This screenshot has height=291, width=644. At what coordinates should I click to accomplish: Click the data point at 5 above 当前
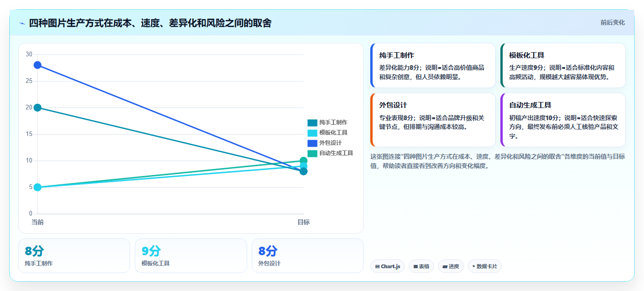(x=38, y=187)
